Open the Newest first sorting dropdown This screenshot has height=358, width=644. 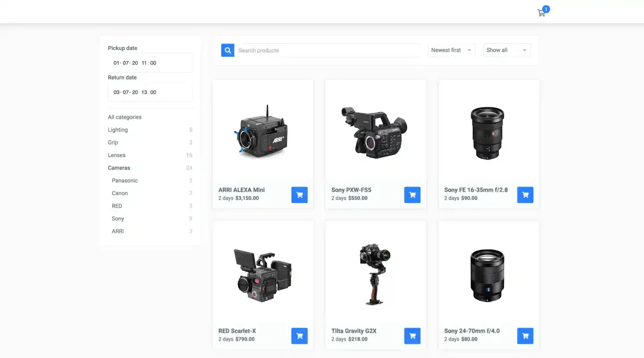coord(451,50)
